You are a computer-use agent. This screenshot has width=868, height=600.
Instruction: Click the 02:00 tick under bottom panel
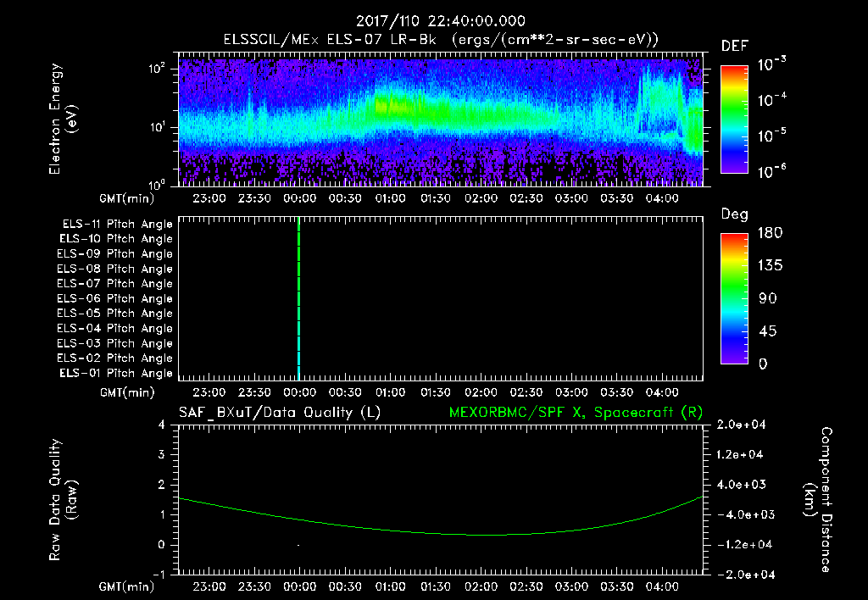(x=481, y=586)
